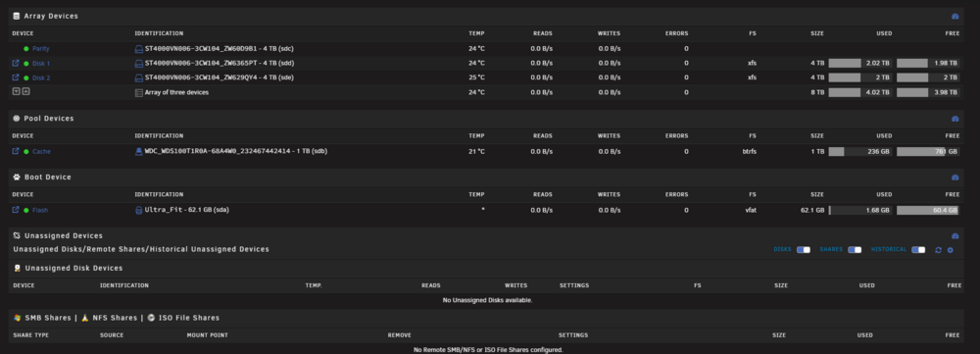Toggle the Shares switch off
This screenshot has width=980, height=354.
click(855, 249)
